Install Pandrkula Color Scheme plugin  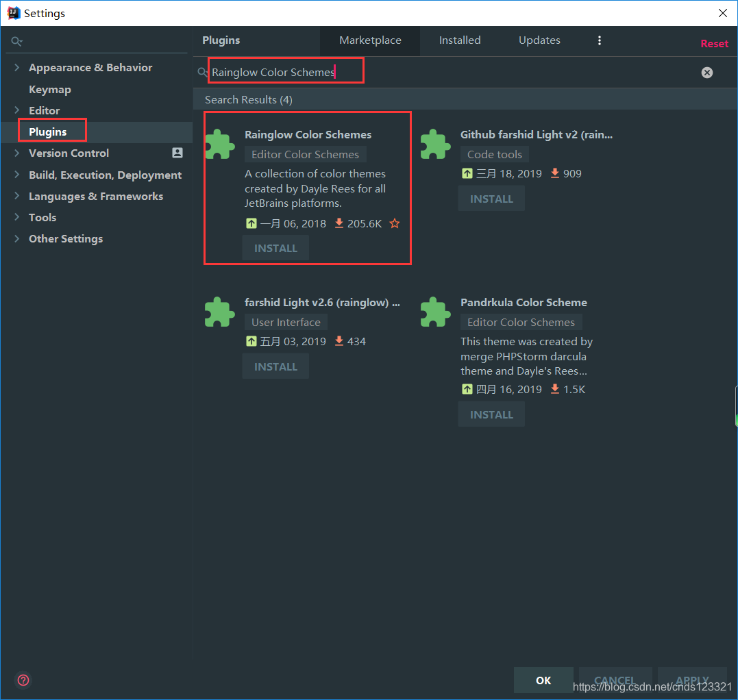pos(491,414)
